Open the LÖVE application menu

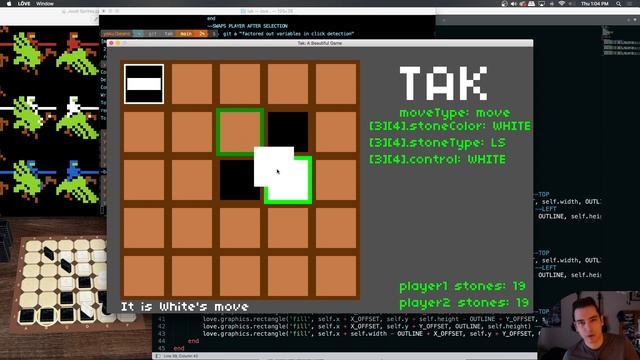(24, 4)
